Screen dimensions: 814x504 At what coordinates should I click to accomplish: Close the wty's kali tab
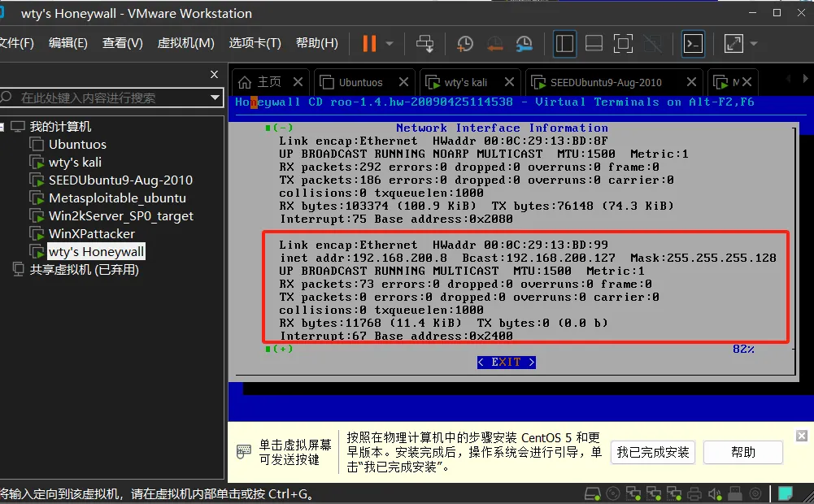click(x=510, y=82)
